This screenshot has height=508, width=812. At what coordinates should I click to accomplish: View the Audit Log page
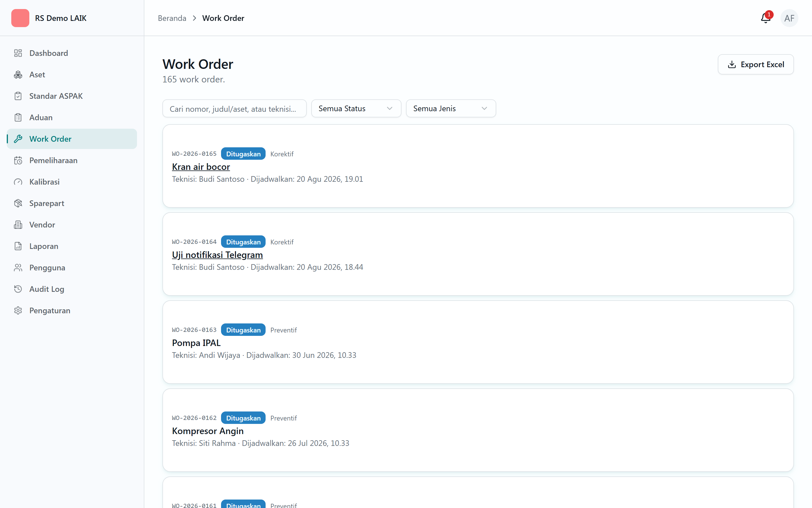point(72,289)
